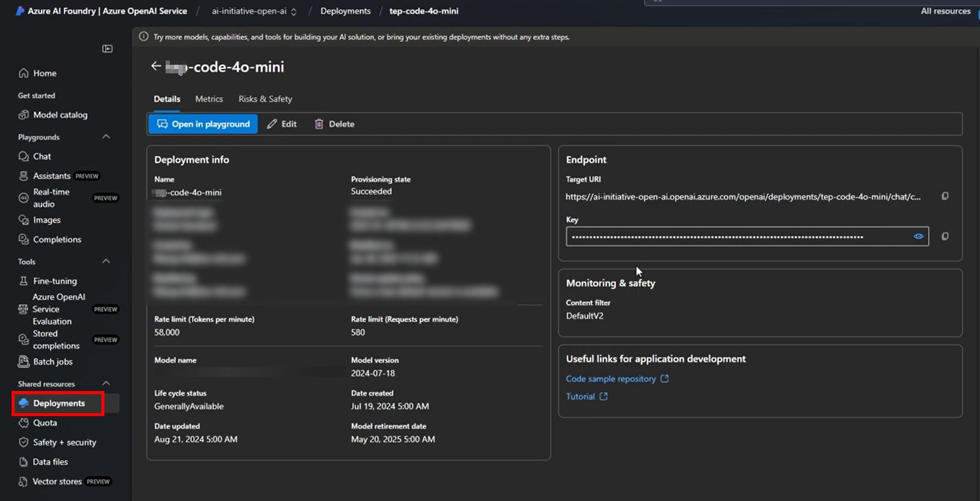Click the Open in playground button
Viewport: 980px width, 501px height.
[203, 124]
